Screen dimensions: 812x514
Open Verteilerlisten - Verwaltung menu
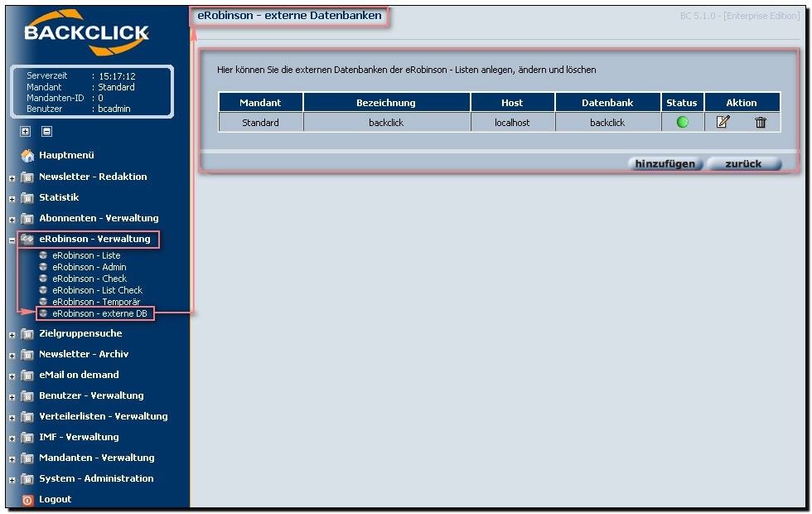(103, 416)
